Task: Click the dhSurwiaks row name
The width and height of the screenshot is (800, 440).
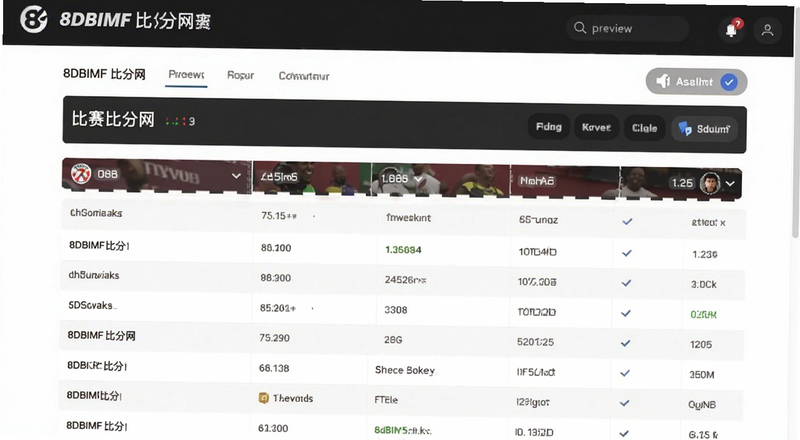Action: 94,275
